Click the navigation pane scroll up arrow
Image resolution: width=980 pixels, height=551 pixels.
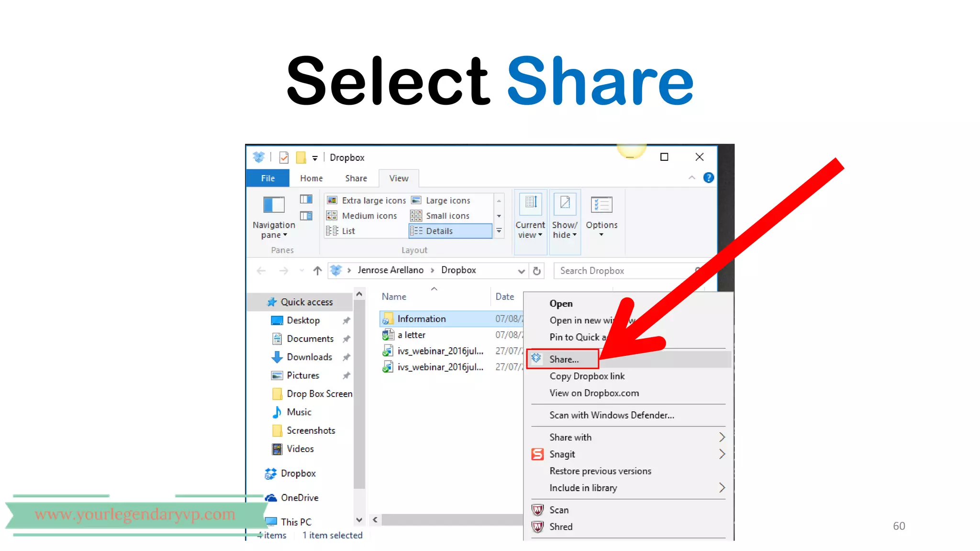click(x=359, y=294)
